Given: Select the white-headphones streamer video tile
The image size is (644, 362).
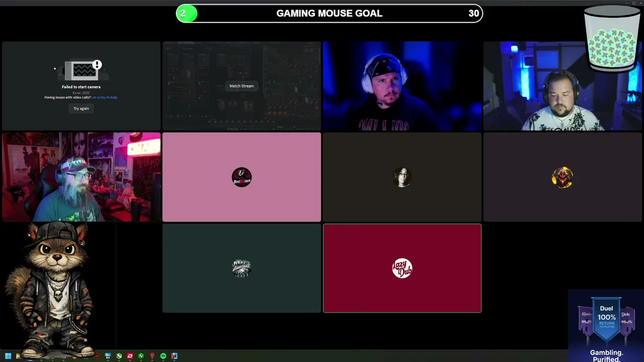Looking at the screenshot, I should coord(402,86).
